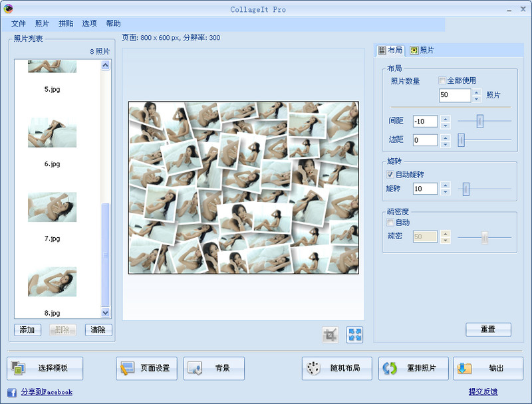Screen dimensions: 532x404
Task: Click the 清除 button
Action: pos(98,330)
